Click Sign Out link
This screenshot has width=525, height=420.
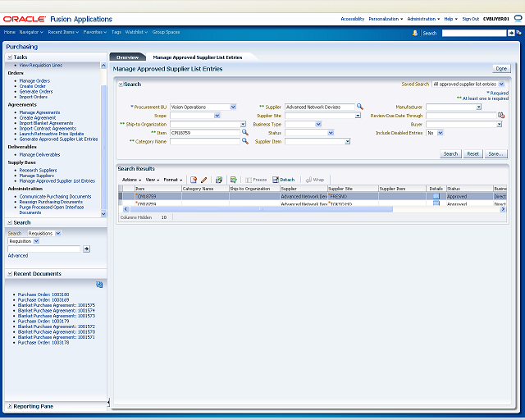pyautogui.click(x=471, y=19)
